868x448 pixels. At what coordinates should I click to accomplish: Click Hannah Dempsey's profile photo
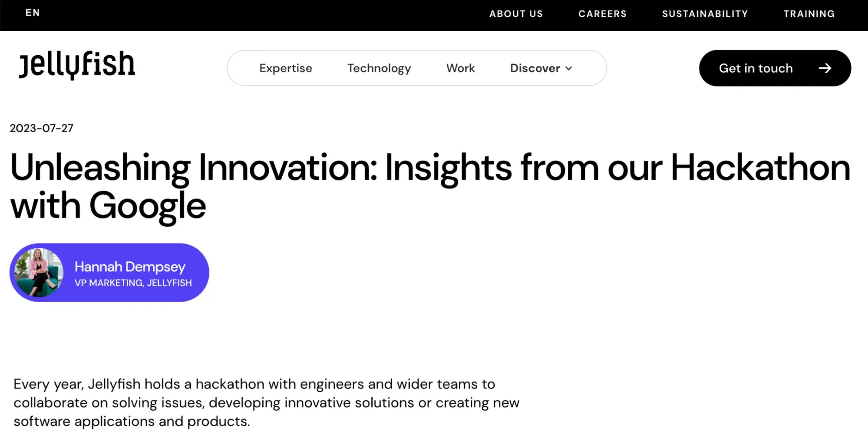click(39, 273)
